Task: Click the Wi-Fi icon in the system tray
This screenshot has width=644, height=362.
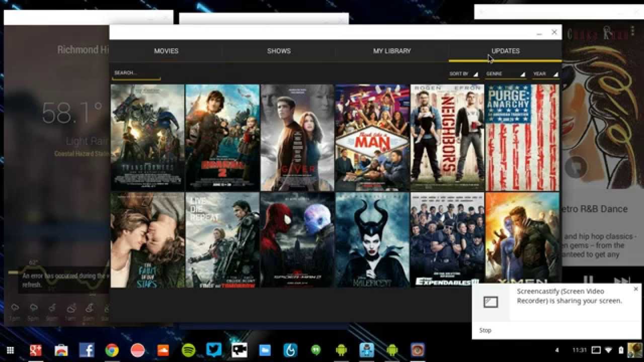Action: (609, 350)
